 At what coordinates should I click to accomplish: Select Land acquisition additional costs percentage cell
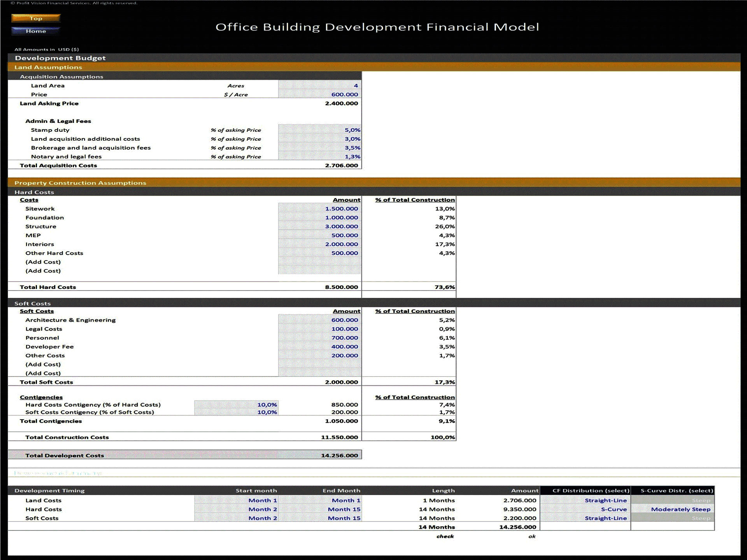(x=319, y=139)
